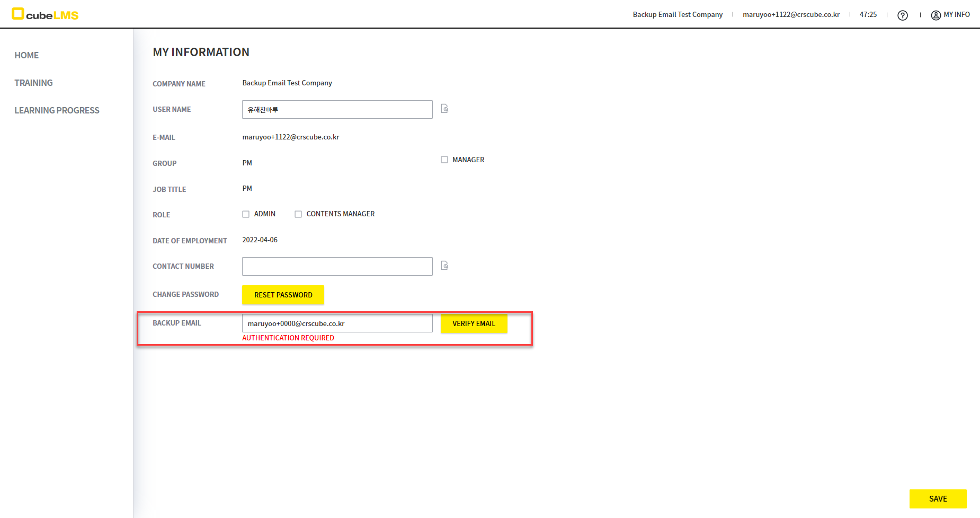The width and height of the screenshot is (980, 518).
Task: Click the 47:25 session timer
Action: pos(868,15)
